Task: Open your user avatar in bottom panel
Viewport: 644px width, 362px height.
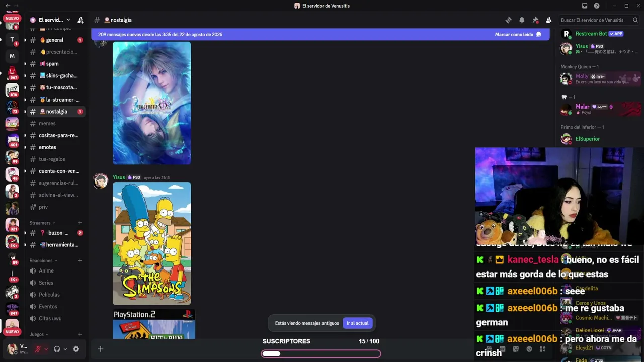Action: [x=12, y=348]
